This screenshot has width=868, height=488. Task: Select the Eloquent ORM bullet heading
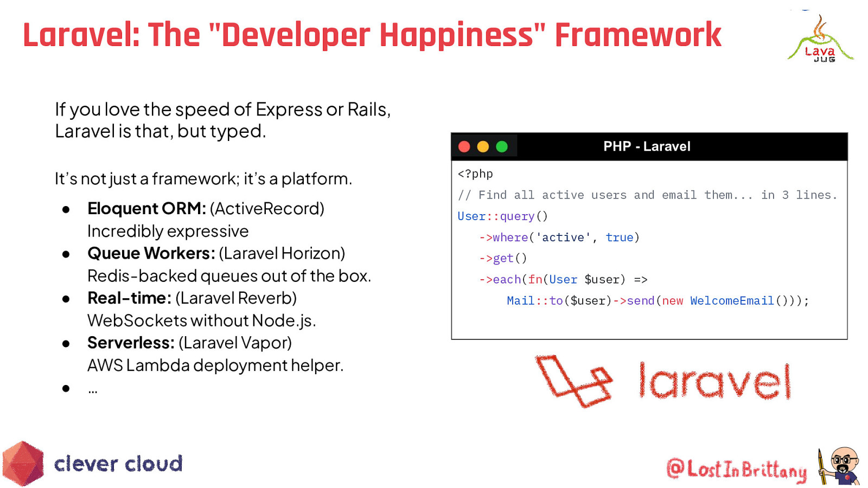tap(146, 209)
